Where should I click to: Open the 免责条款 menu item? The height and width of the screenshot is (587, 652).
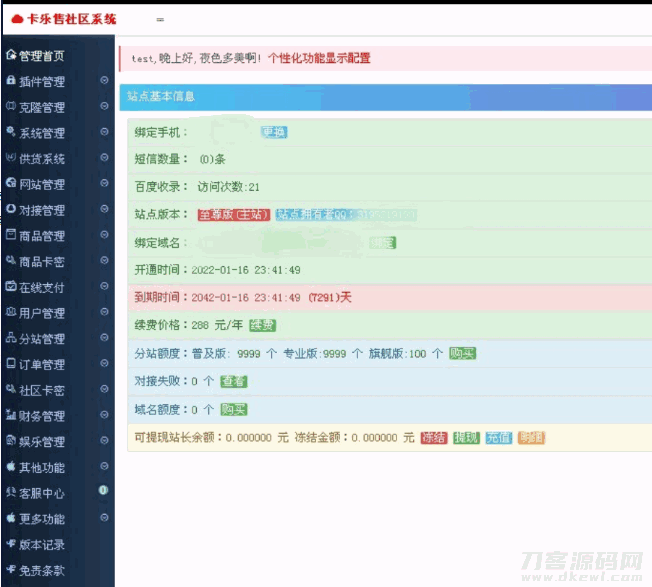click(x=41, y=571)
